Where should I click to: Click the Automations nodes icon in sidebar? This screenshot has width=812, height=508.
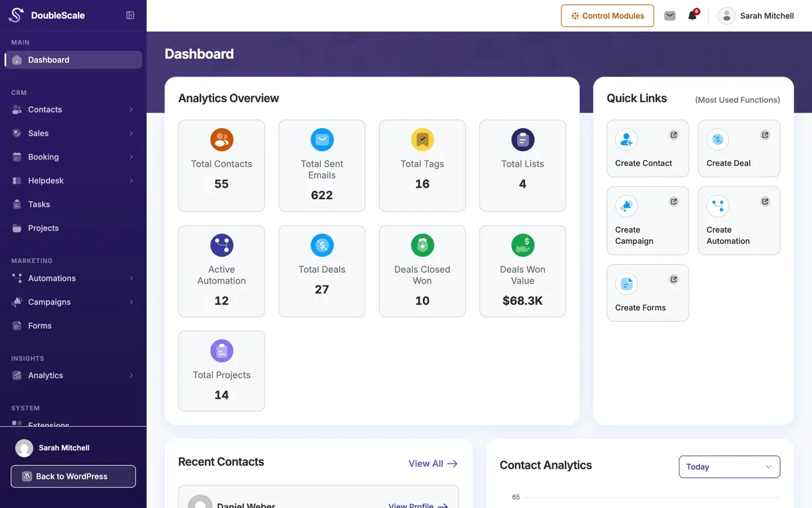[17, 278]
